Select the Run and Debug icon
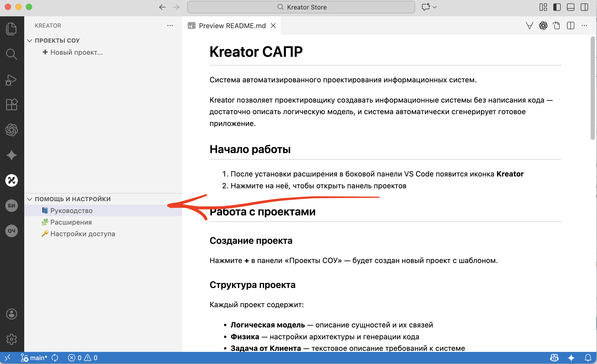Image resolution: width=597 pixels, height=364 pixels. [x=12, y=80]
